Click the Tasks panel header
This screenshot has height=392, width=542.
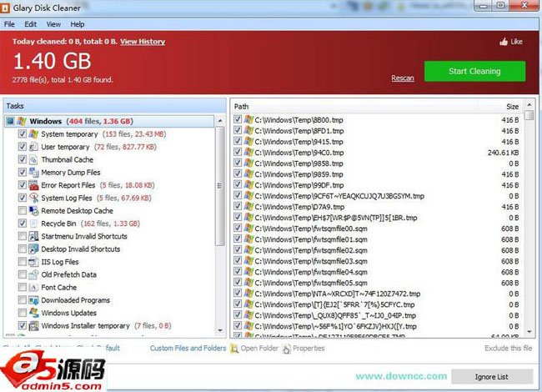click(115, 106)
